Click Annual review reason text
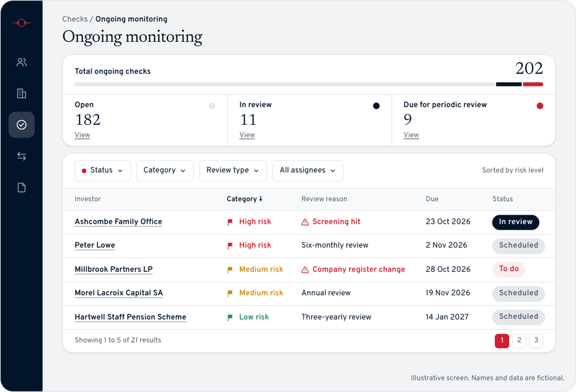The image size is (576, 392). 326,293
